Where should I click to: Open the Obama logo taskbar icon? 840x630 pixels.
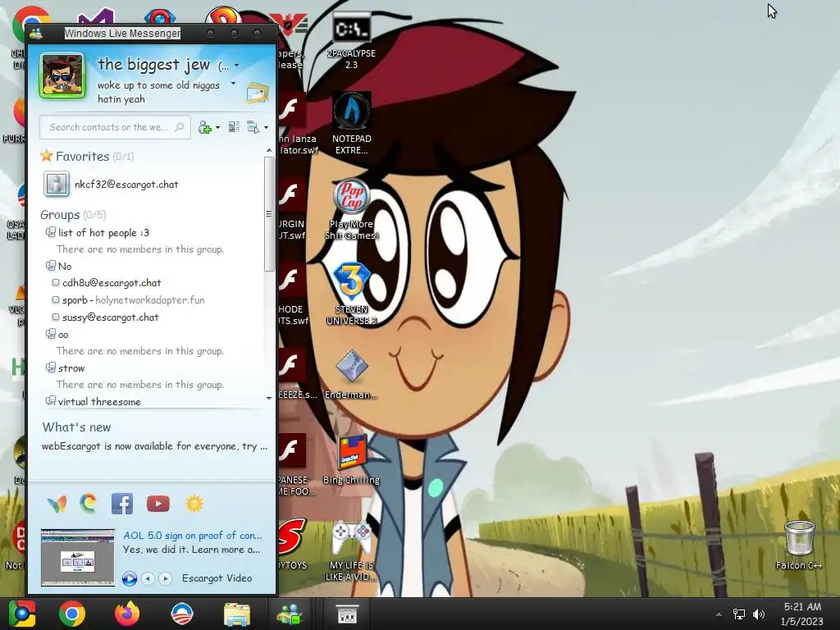[182, 614]
